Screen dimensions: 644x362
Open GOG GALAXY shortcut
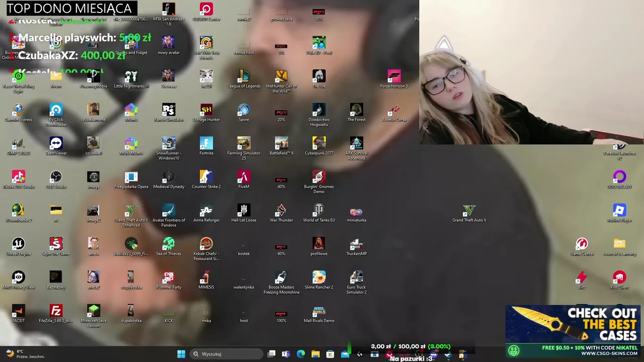coord(619,179)
